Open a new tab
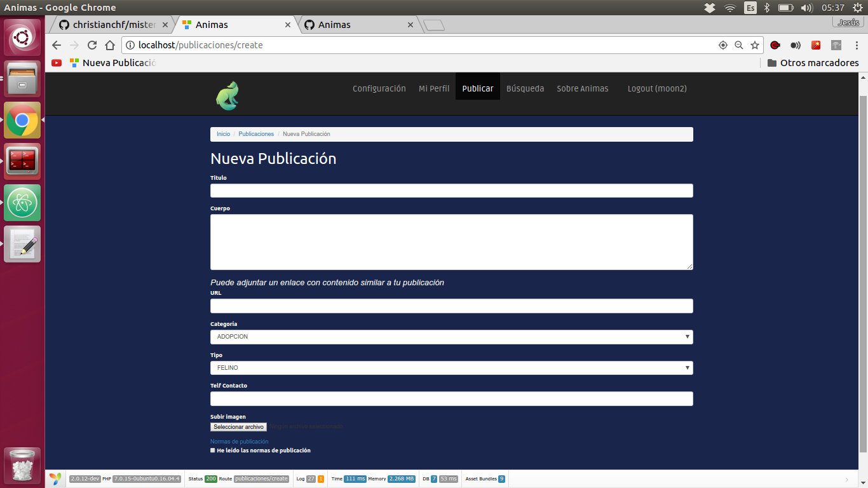This screenshot has width=868, height=488. coord(434,25)
